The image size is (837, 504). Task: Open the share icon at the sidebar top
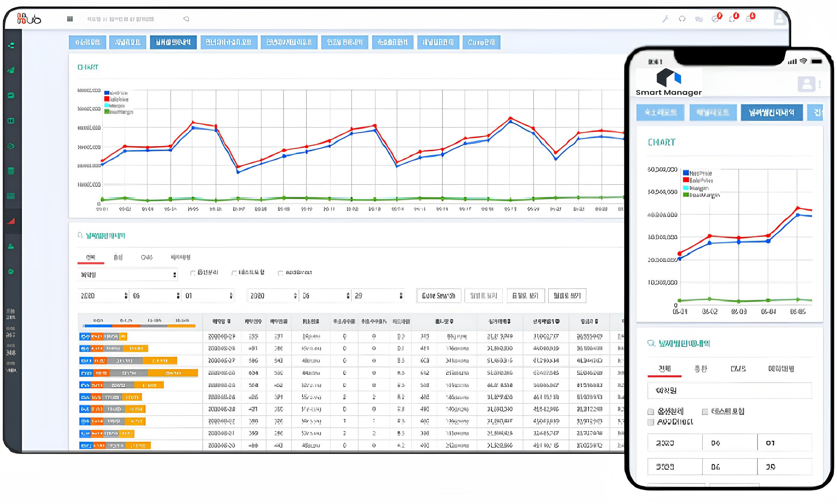(x=11, y=45)
